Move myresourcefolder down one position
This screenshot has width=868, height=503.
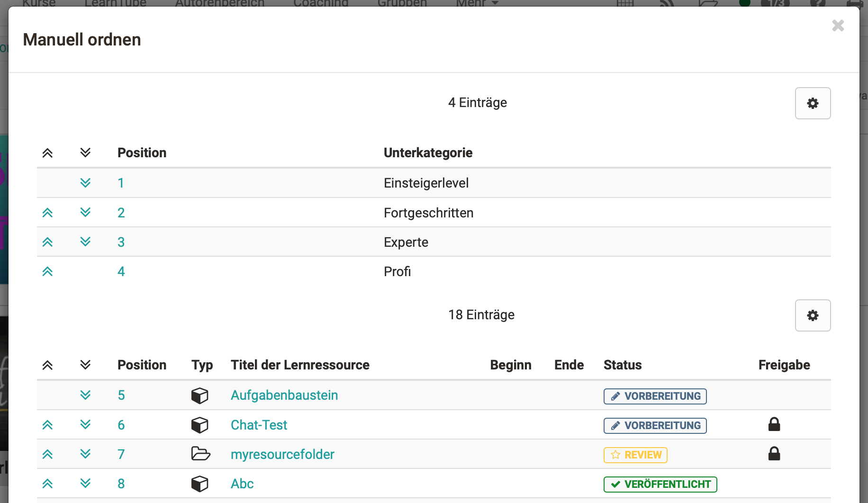(x=85, y=454)
